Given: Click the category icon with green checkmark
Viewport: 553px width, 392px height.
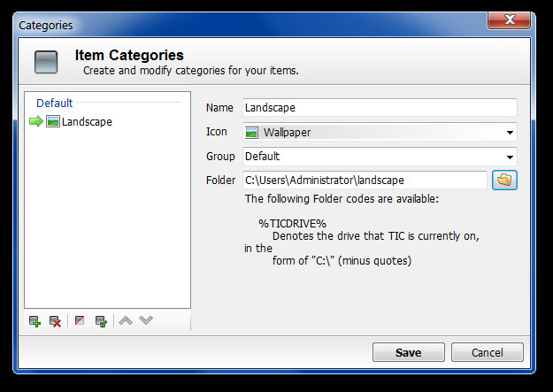Looking at the screenshot, I should (x=101, y=321).
